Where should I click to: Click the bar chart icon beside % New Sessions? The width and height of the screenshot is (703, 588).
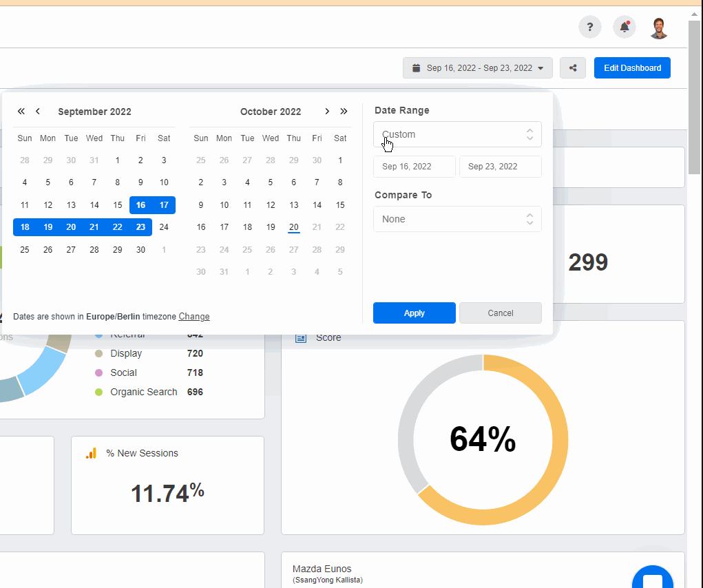90,453
